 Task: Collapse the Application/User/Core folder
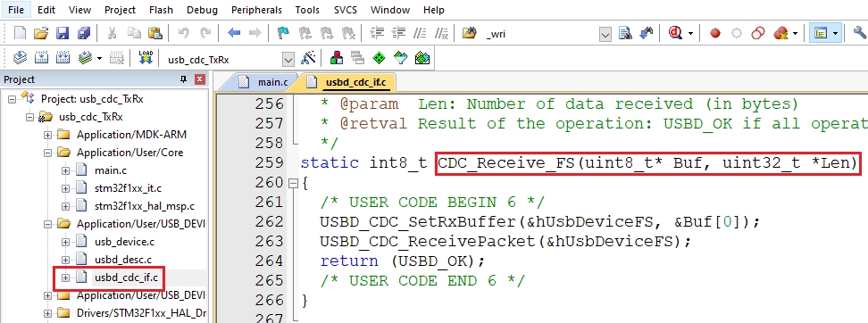coord(47,152)
